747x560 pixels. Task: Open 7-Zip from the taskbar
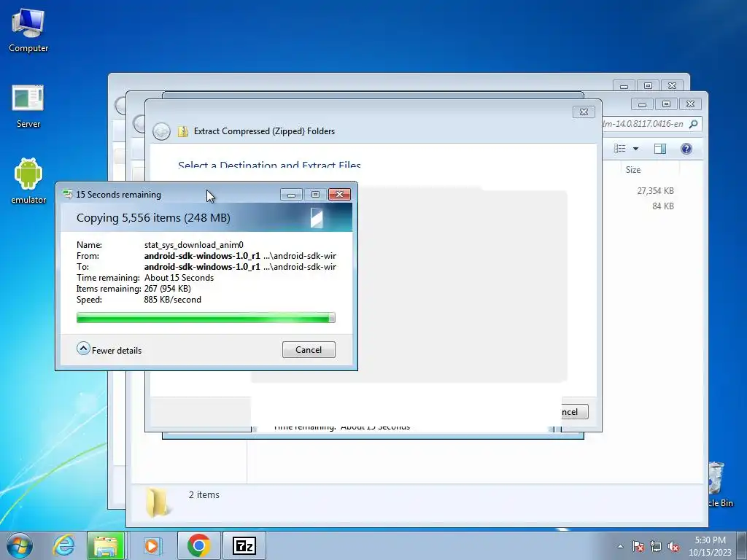(244, 545)
